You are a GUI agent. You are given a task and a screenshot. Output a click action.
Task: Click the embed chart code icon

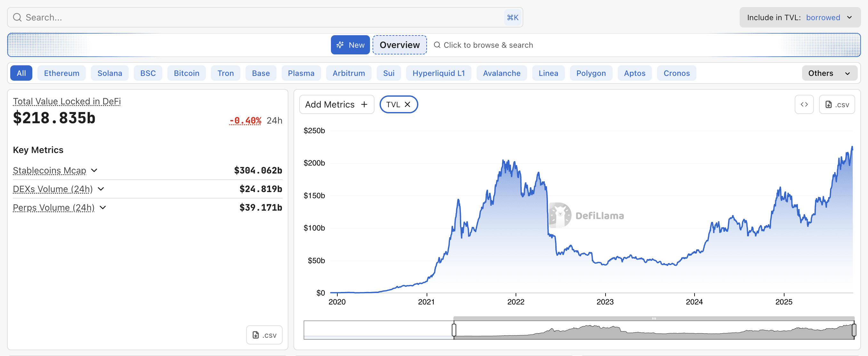(804, 104)
